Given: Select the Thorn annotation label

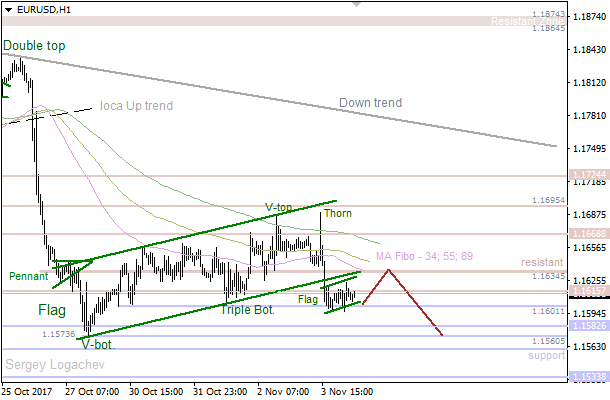Looking at the screenshot, I should (337, 213).
